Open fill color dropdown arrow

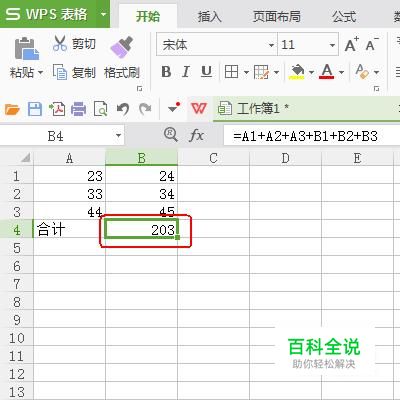311,72
